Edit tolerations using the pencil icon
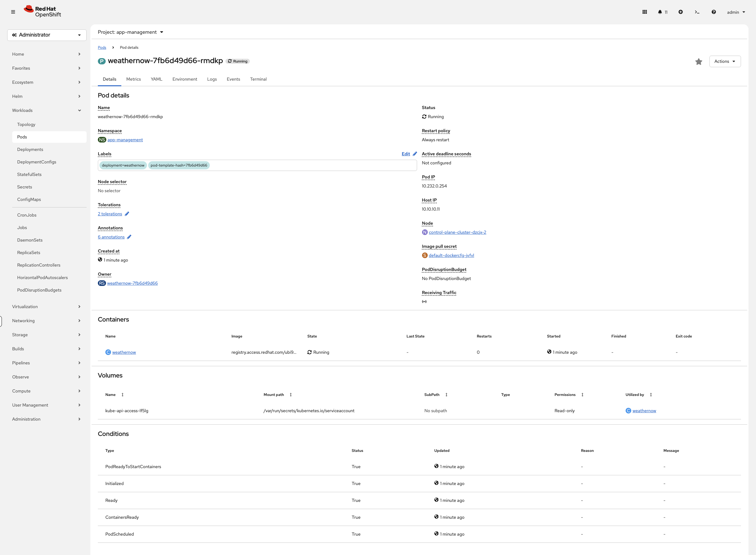This screenshot has height=555, width=756. coord(127,214)
